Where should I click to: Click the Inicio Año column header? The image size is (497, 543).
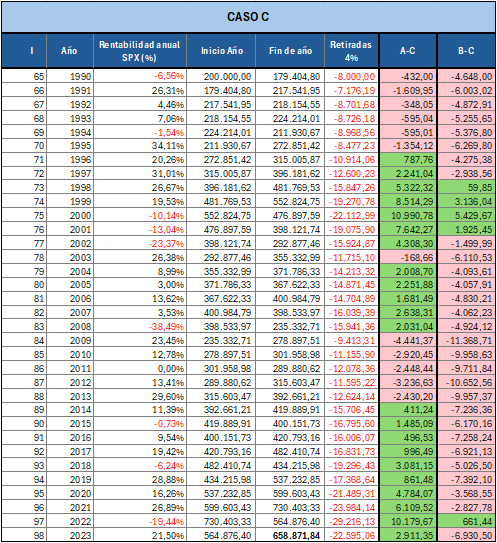pyautogui.click(x=221, y=51)
